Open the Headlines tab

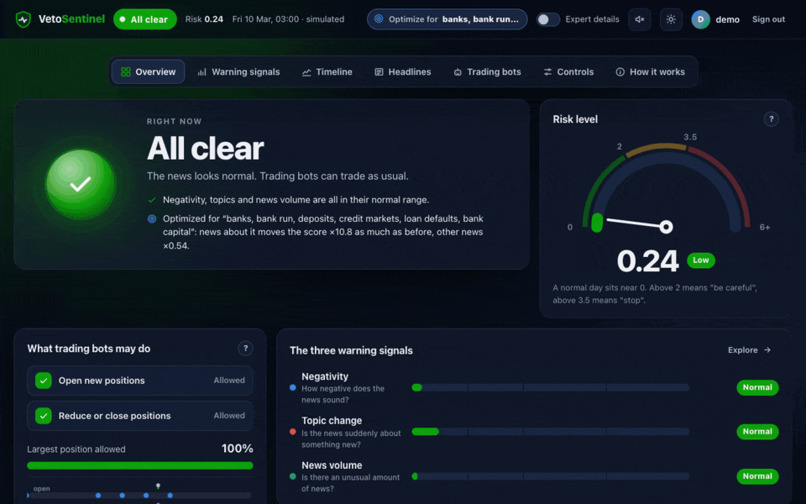(x=403, y=72)
